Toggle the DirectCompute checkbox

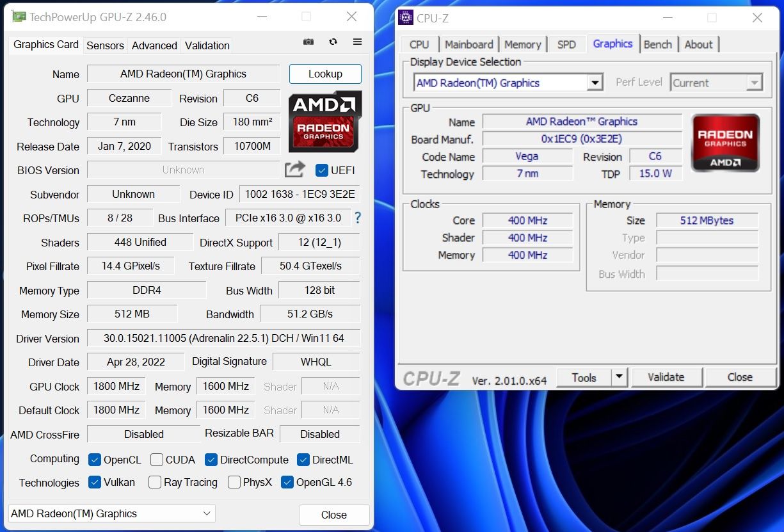[x=211, y=460]
